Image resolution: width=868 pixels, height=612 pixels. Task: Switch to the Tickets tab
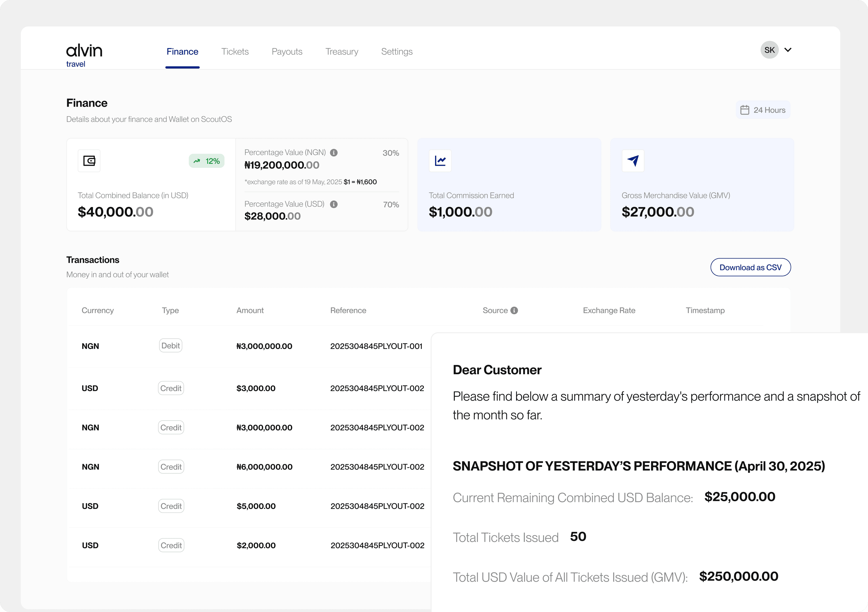tap(235, 51)
